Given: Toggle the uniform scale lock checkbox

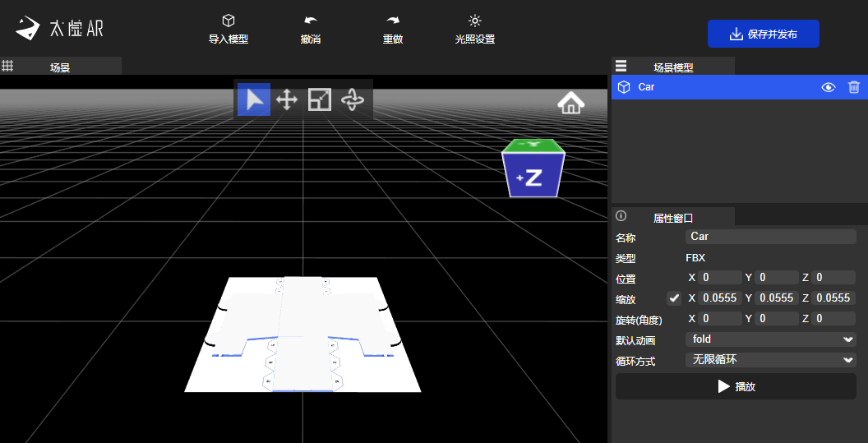Looking at the screenshot, I should 674,298.
